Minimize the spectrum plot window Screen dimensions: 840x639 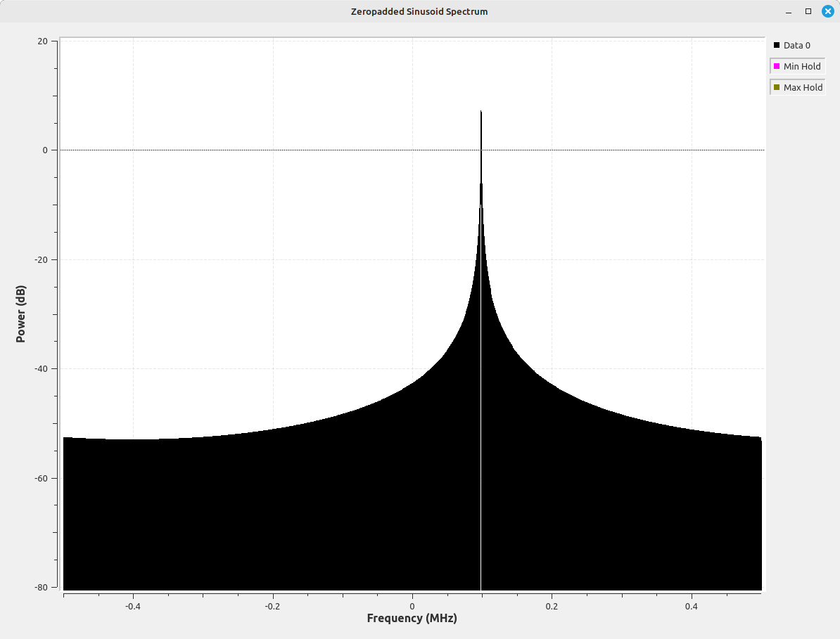(790, 11)
